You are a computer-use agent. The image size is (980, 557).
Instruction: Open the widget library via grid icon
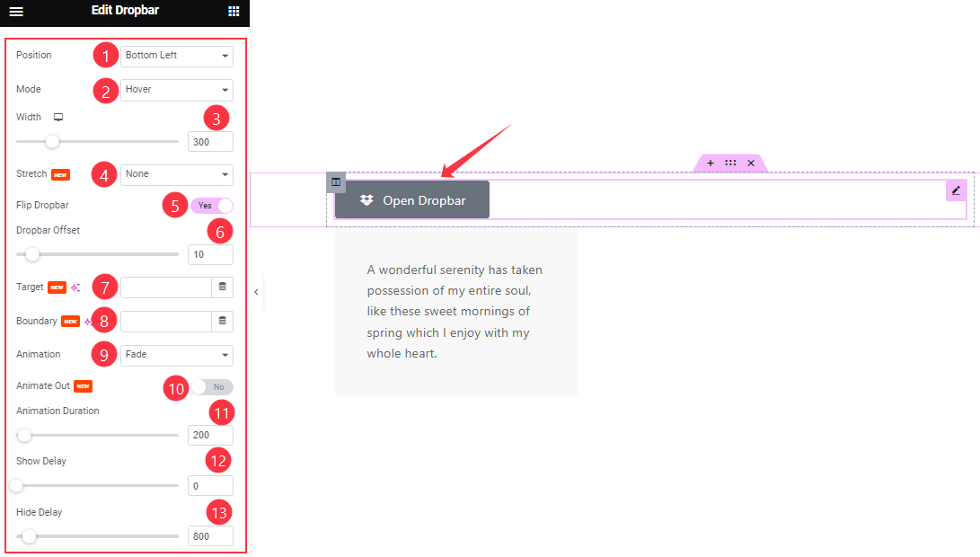tap(234, 12)
